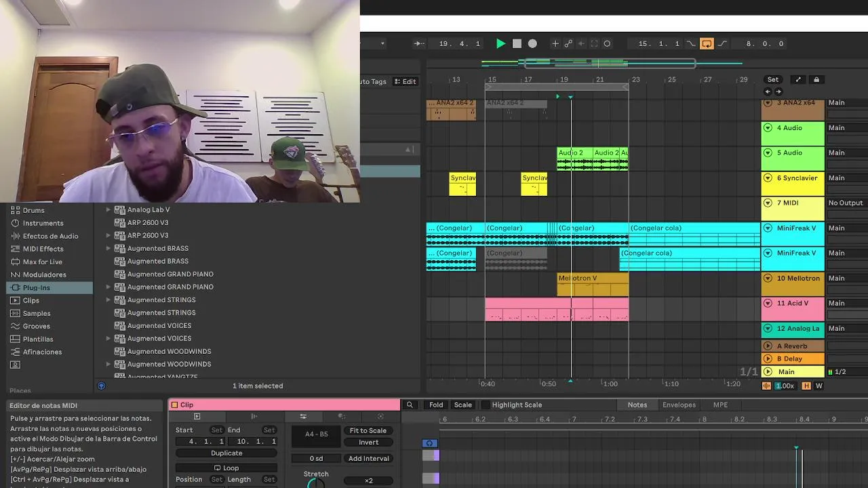Jump to previous locator arrow
Screen dimensions: 868x488
(x=768, y=91)
